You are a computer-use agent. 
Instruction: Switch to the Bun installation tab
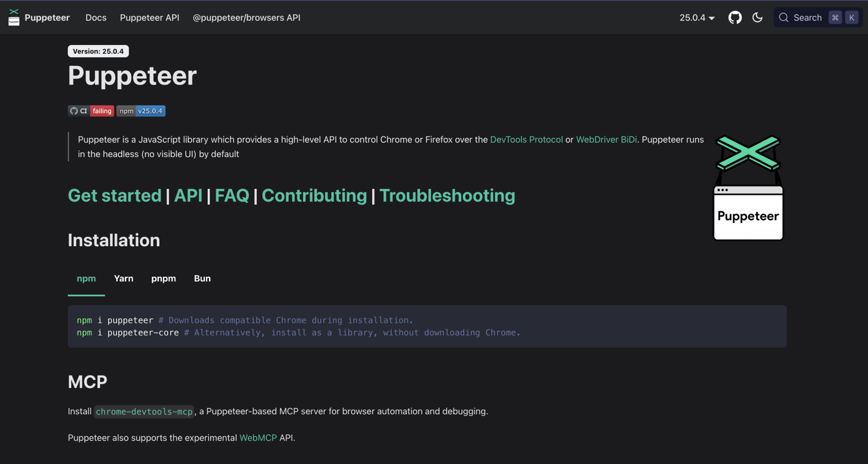tap(203, 279)
